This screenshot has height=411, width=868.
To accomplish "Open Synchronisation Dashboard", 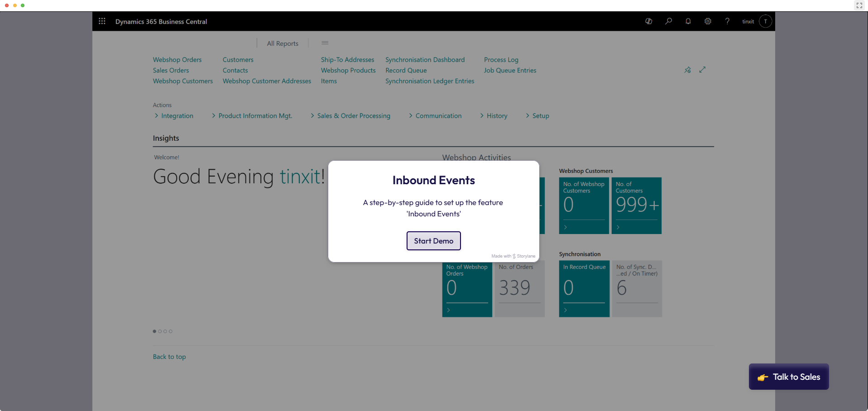I will tap(425, 60).
